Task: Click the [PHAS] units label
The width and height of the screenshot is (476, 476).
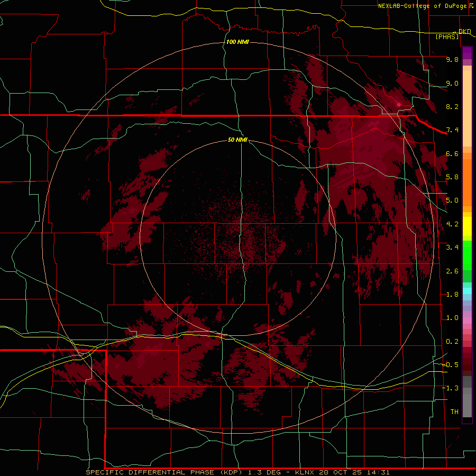Action: (447, 36)
